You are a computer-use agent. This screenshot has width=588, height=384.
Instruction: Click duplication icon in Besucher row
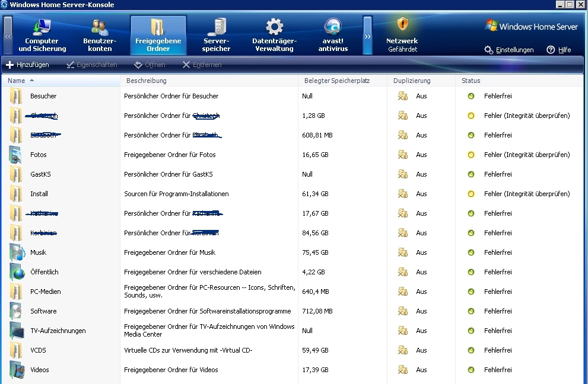tap(403, 96)
